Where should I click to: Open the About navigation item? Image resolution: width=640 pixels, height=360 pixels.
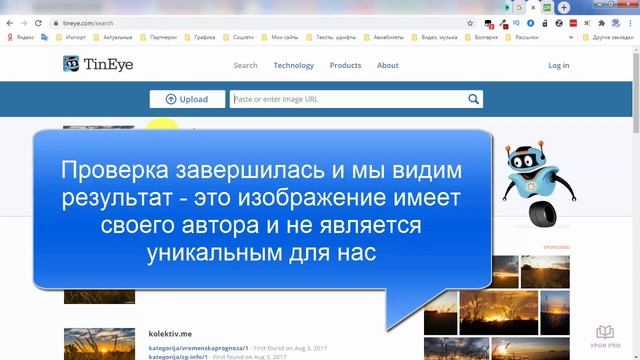point(387,65)
